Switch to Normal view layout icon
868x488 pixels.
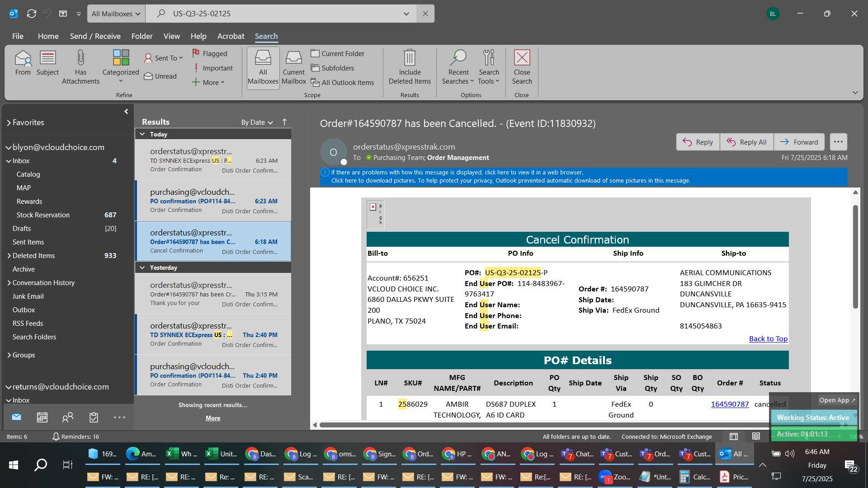(734, 436)
